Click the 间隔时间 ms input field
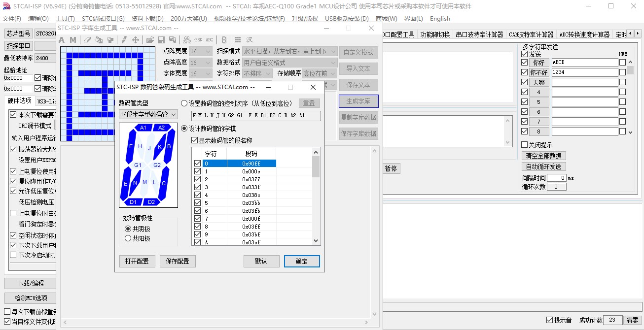The width and height of the screenshot is (644, 330). pyautogui.click(x=556, y=178)
